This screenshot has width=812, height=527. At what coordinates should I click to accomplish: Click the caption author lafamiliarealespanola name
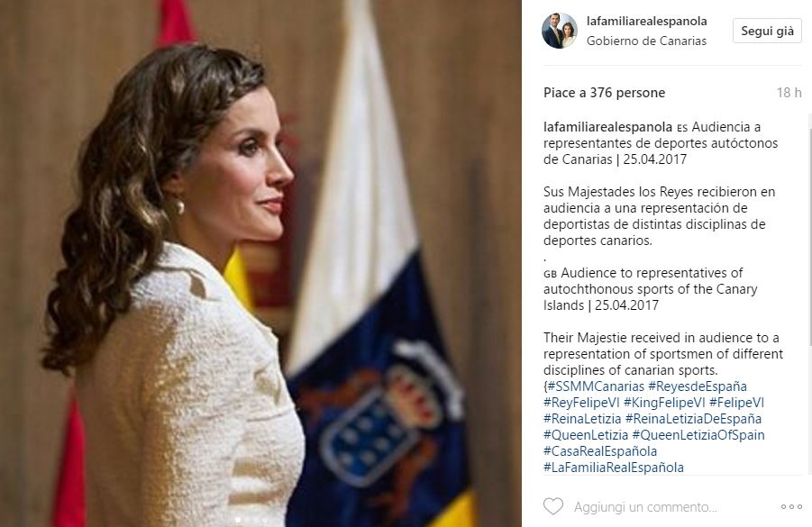pyautogui.click(x=607, y=127)
